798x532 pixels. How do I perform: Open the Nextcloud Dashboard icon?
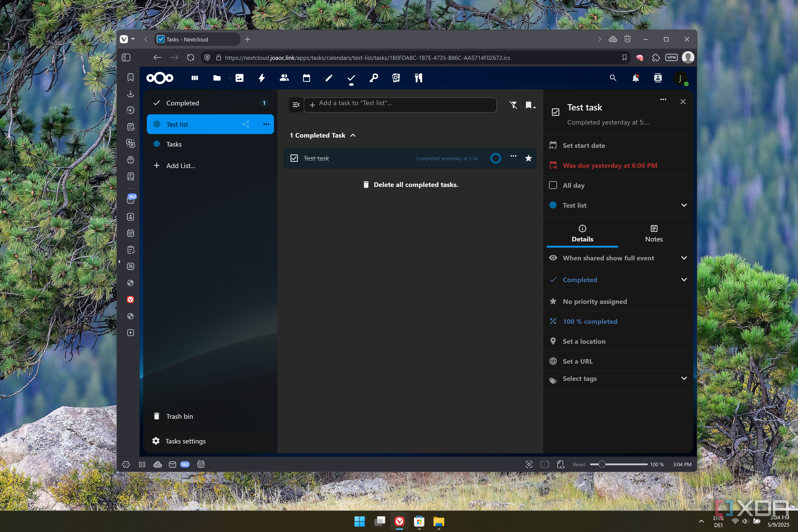[194, 78]
